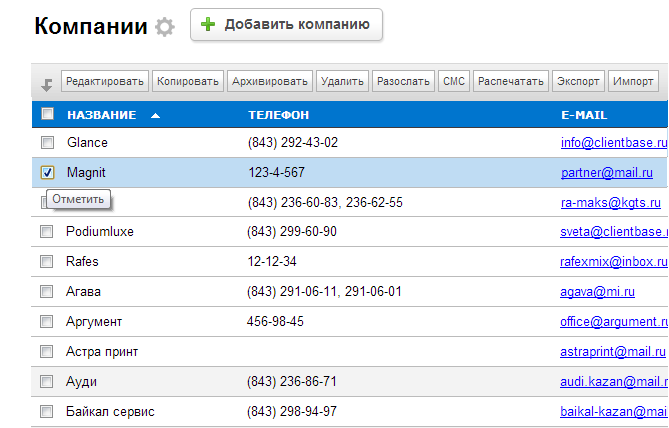This screenshot has height=428, width=669.
Task: Click the Редактировать toolbar button
Action: pyautogui.click(x=105, y=81)
